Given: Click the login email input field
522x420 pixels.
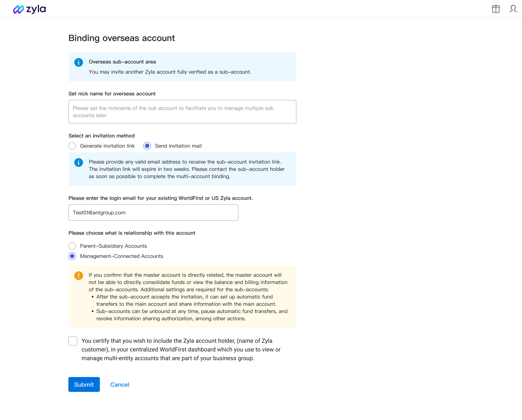Looking at the screenshot, I should 153,212.
